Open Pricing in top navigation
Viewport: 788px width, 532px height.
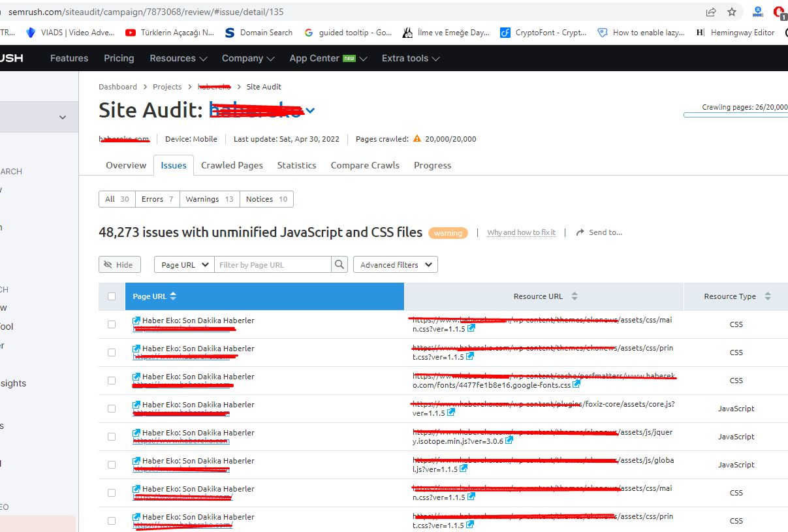click(119, 58)
